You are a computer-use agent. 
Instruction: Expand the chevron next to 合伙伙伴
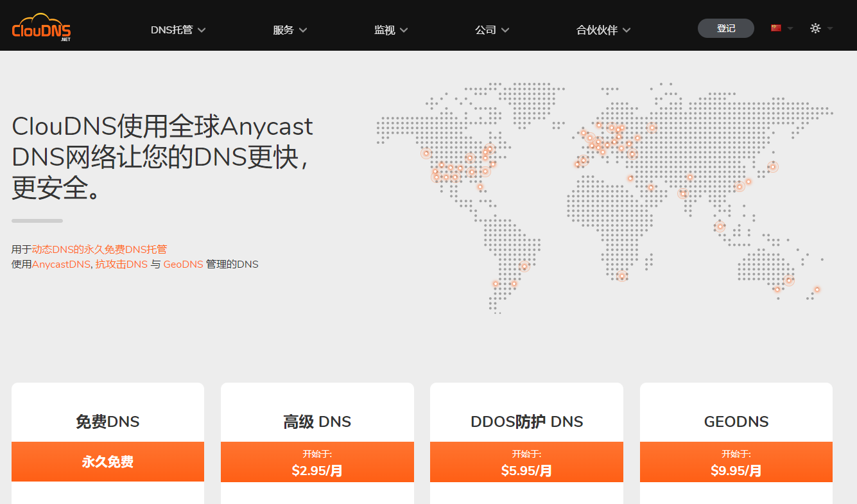click(627, 30)
